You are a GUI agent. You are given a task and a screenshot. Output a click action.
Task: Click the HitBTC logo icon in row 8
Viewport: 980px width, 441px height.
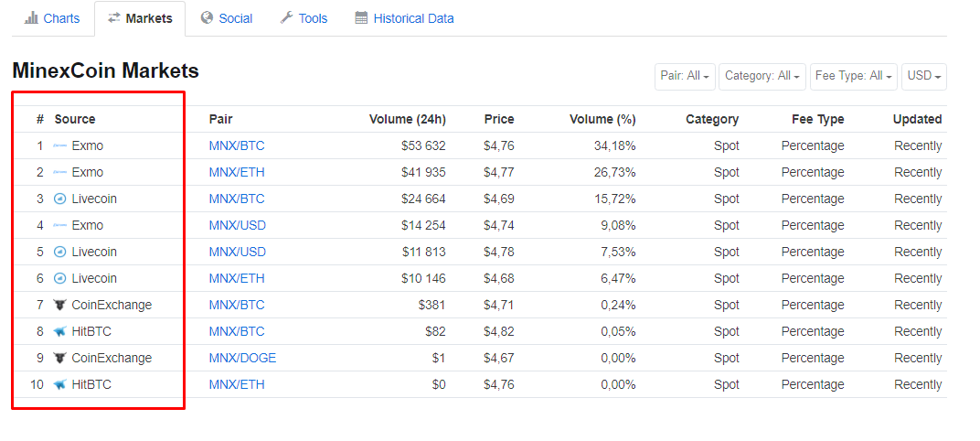(x=60, y=331)
